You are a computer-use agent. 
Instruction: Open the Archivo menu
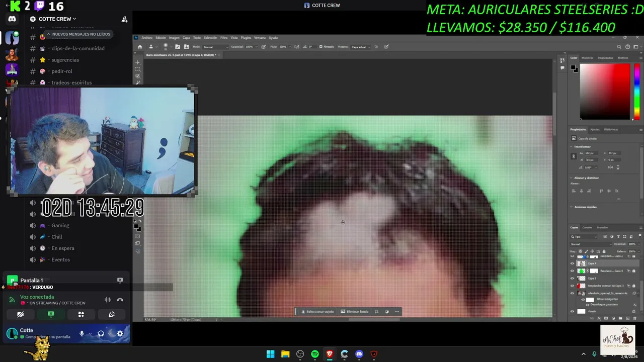[147, 38]
